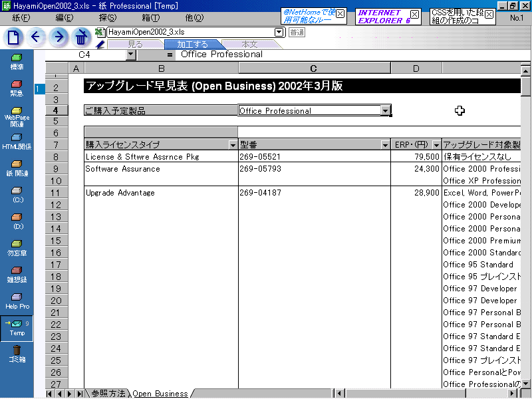
Task: Select the Help Pro sidebar box
Action: 17,301
